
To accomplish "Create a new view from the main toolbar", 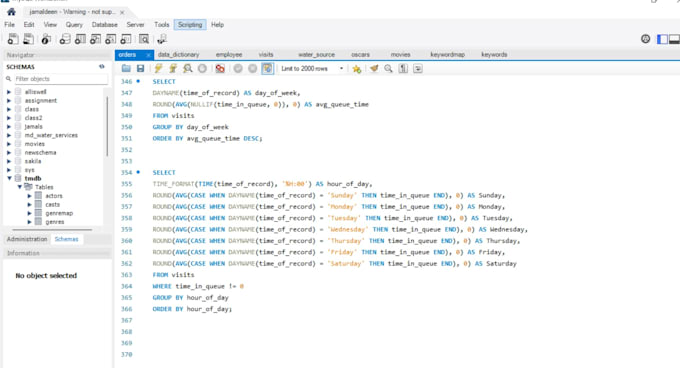I will click(95, 39).
